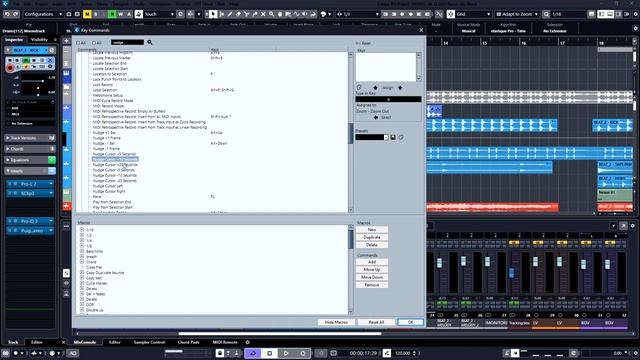
Task: Click the AQ button in transport bar
Action: [x=73, y=353]
